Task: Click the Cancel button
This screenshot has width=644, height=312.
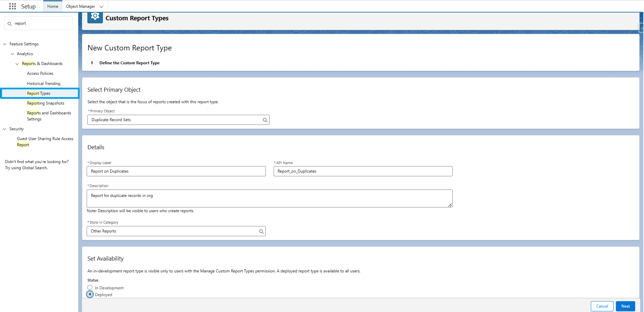Action: [x=602, y=306]
